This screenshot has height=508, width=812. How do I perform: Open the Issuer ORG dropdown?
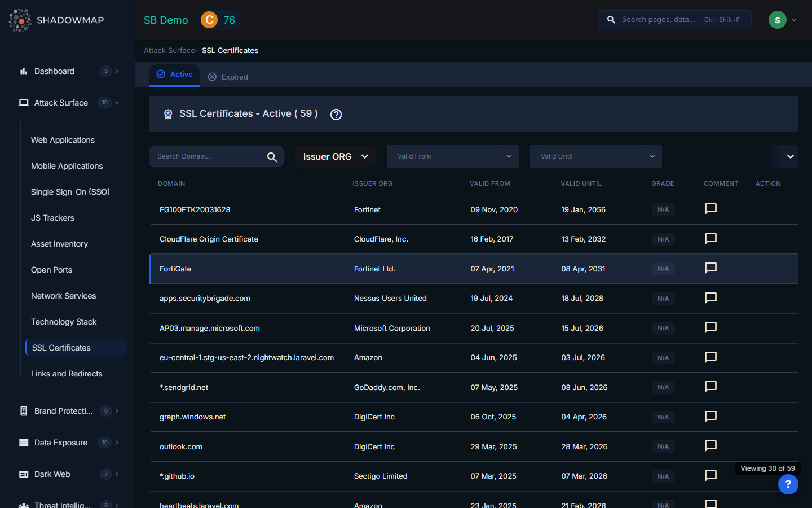(336, 156)
